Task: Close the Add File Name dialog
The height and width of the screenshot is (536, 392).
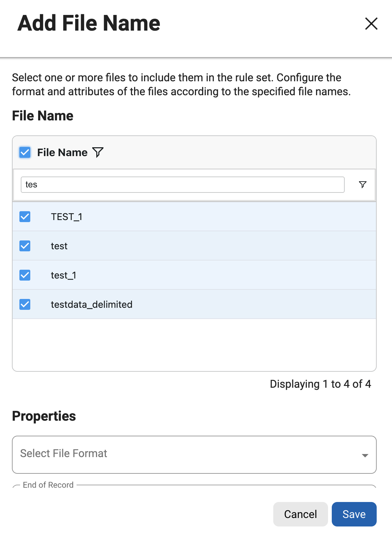Action: [371, 24]
